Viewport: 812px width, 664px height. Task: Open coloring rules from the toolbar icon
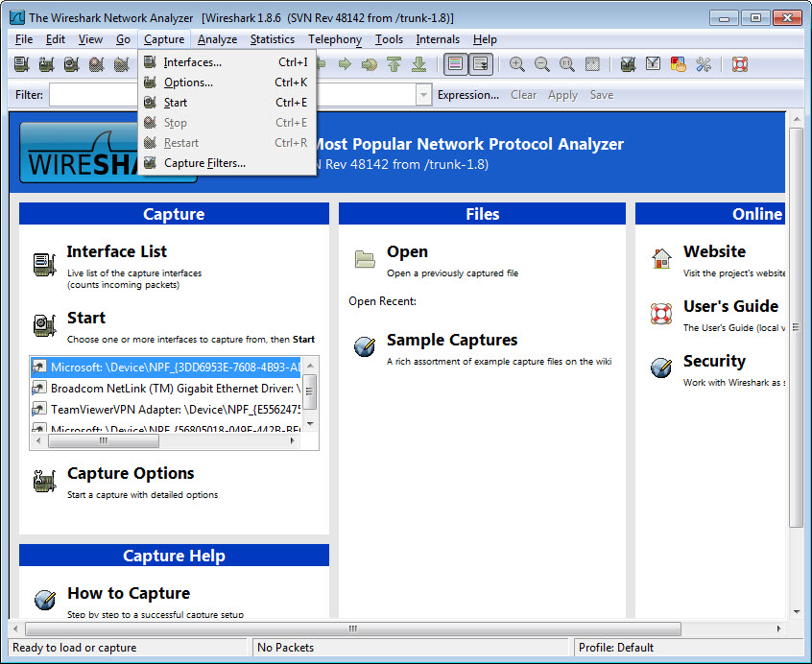point(679,64)
